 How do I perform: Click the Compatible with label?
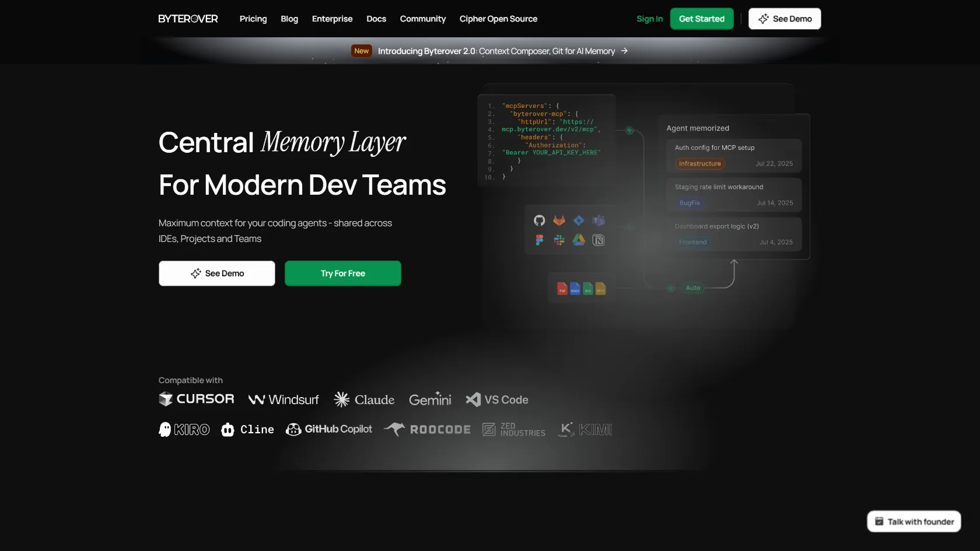pyautogui.click(x=191, y=380)
